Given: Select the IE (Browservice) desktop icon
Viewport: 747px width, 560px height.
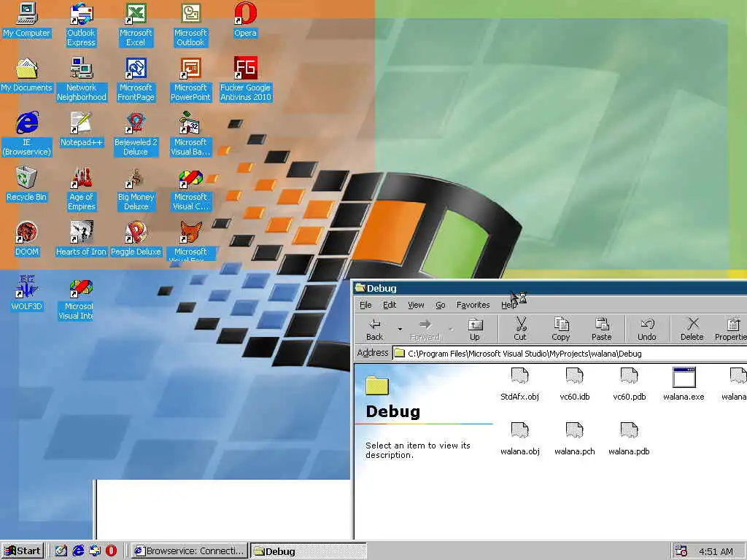Looking at the screenshot, I should (x=27, y=134).
